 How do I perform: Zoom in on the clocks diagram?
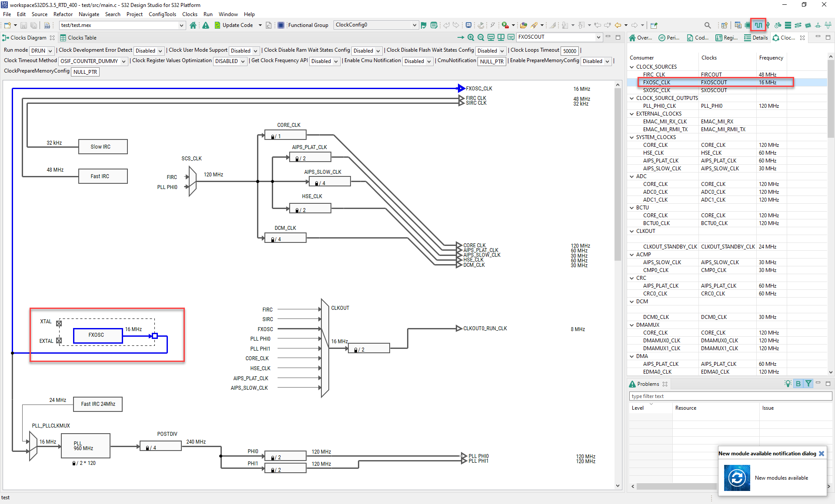tap(471, 37)
